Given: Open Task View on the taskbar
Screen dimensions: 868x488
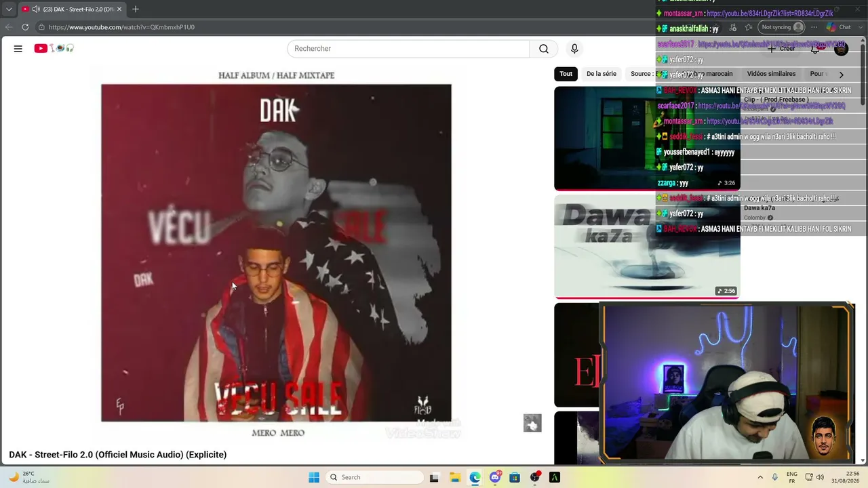Looking at the screenshot, I should click(434, 477).
